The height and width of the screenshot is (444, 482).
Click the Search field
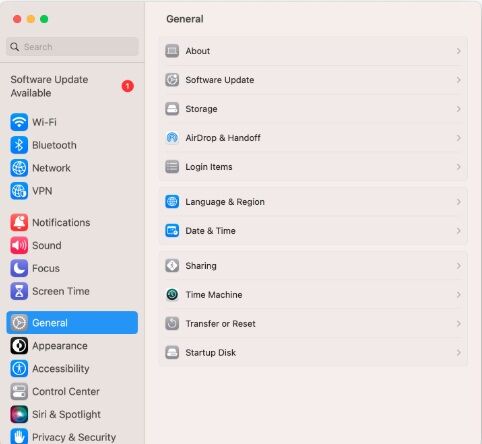coord(72,47)
